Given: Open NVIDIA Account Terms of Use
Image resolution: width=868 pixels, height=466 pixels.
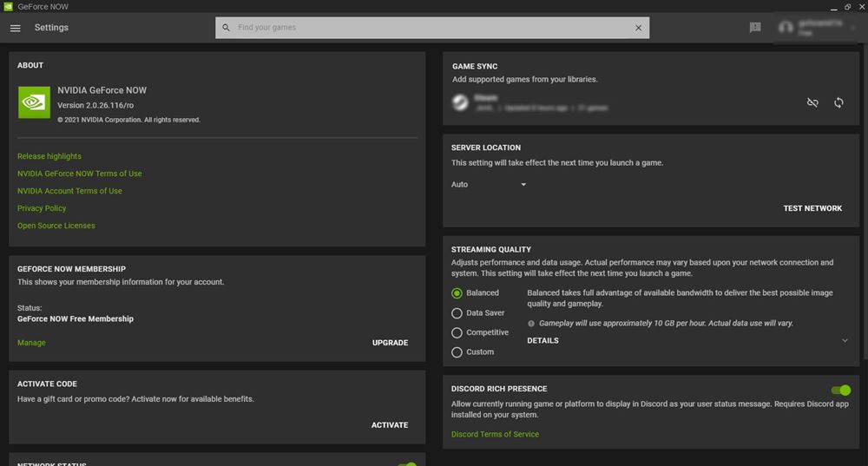Looking at the screenshot, I should [x=69, y=191].
